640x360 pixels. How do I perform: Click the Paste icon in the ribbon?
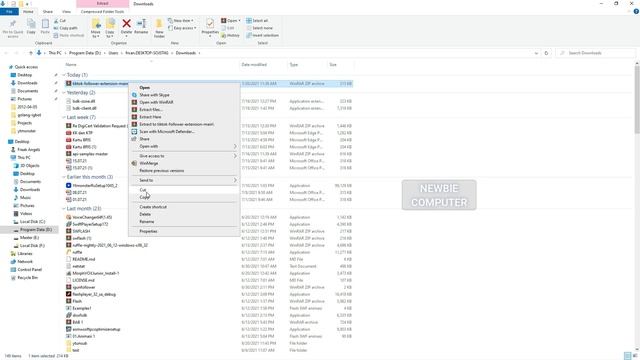[45, 27]
